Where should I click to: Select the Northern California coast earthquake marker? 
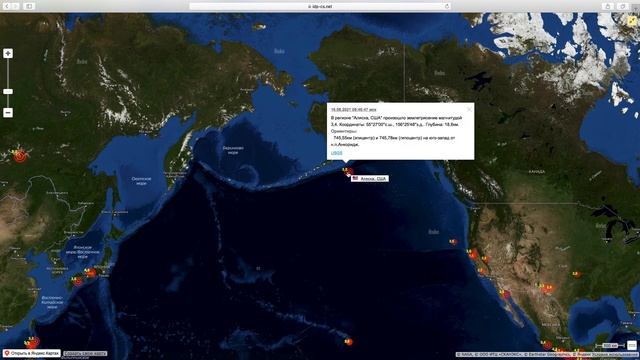tap(473, 255)
